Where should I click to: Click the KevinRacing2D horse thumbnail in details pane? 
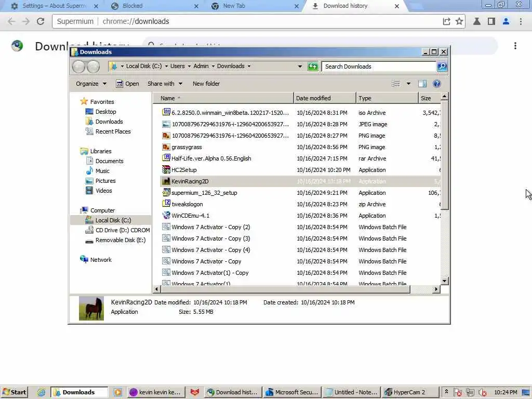[x=91, y=308]
